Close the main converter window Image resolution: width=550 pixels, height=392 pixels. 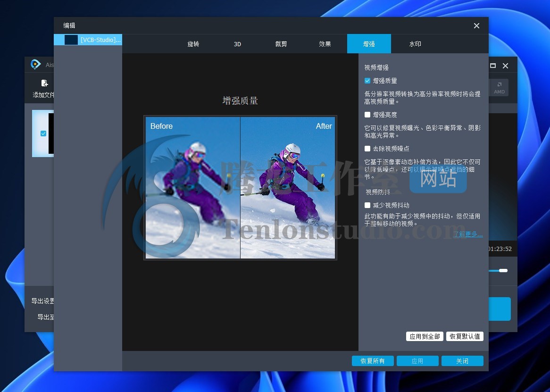tap(506, 66)
